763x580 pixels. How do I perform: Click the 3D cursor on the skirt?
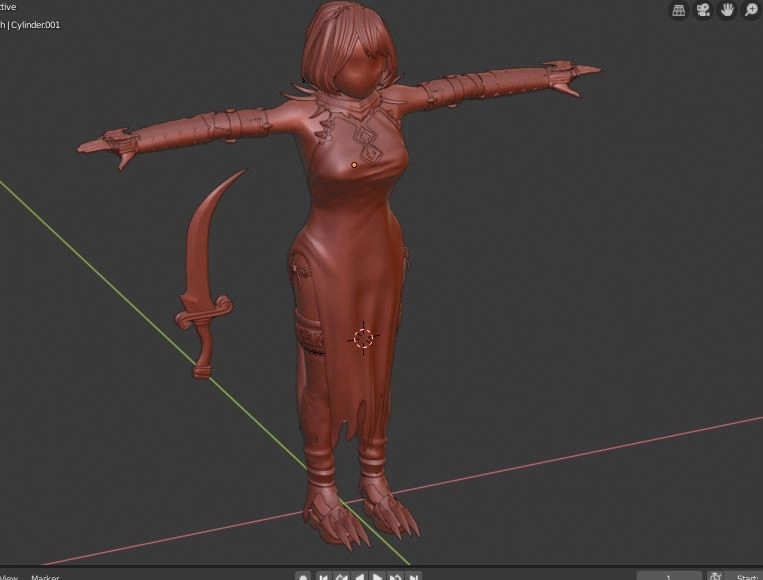(x=363, y=338)
